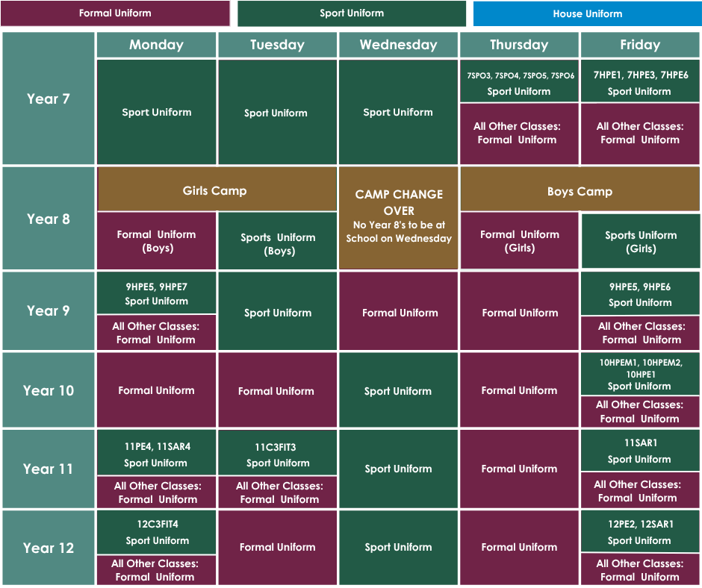
Task: Click the 9HPE5, 9HPE7 Sport Uniform cell
Action: tap(156, 293)
